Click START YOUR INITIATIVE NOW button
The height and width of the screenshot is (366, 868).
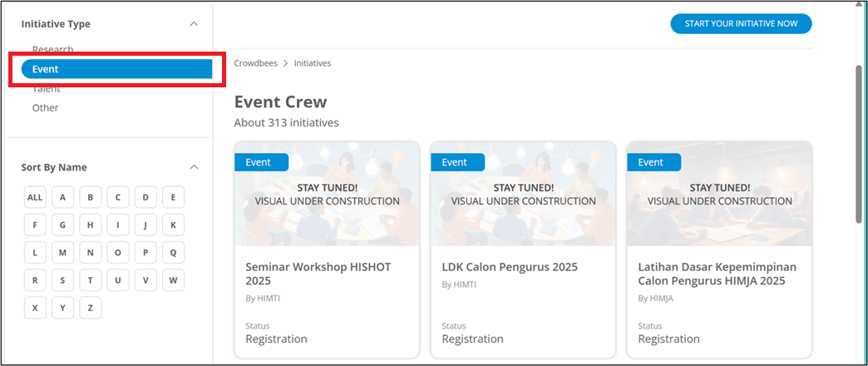[742, 24]
